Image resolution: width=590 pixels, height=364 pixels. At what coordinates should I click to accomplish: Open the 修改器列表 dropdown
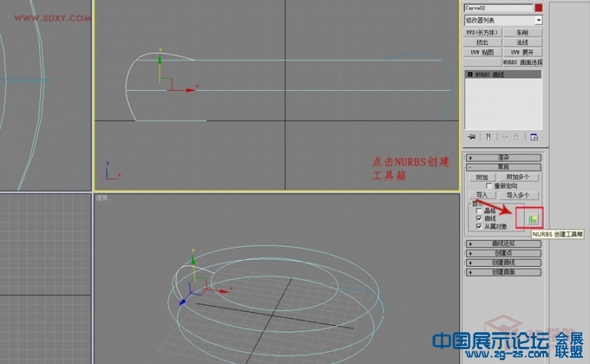[504, 20]
